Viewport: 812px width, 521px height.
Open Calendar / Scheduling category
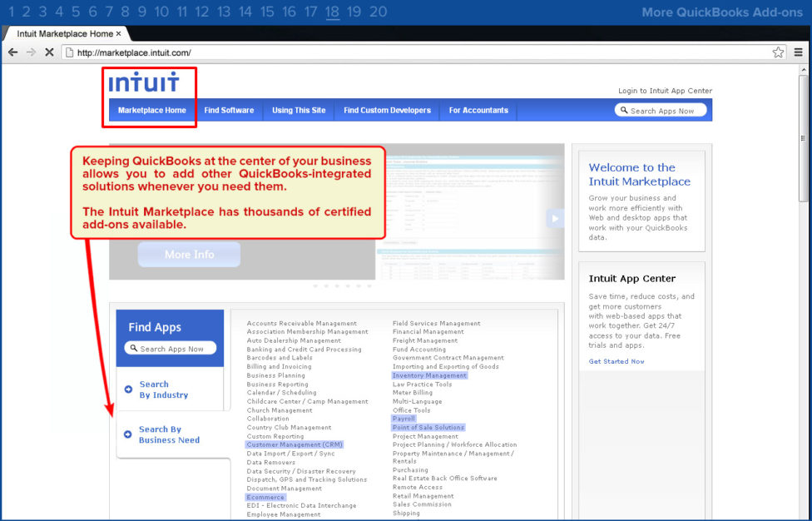[282, 393]
